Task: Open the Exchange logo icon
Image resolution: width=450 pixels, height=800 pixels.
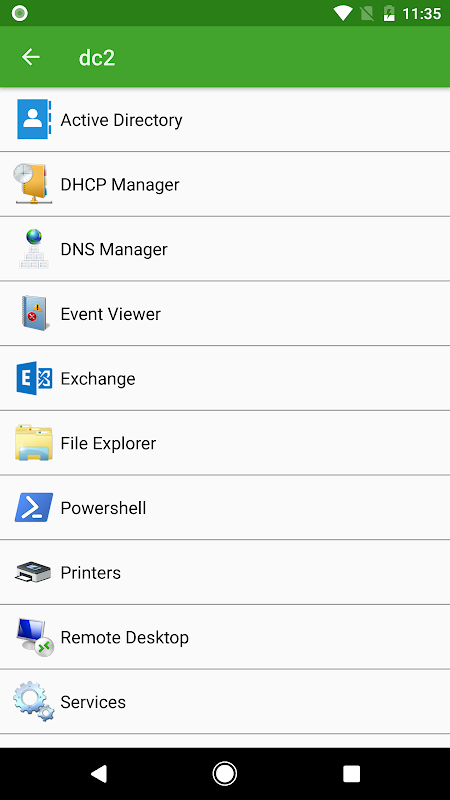Action: 34,378
